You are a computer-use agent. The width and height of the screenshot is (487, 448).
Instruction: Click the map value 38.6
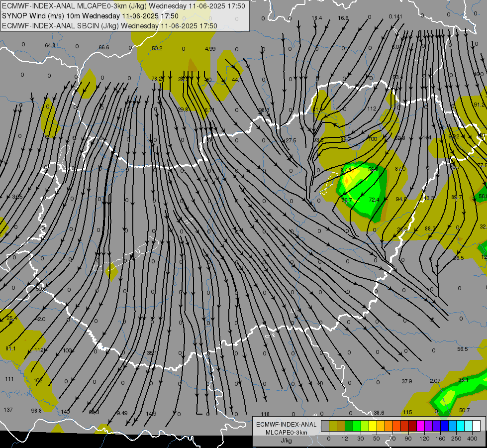pyautogui.click(x=379, y=413)
